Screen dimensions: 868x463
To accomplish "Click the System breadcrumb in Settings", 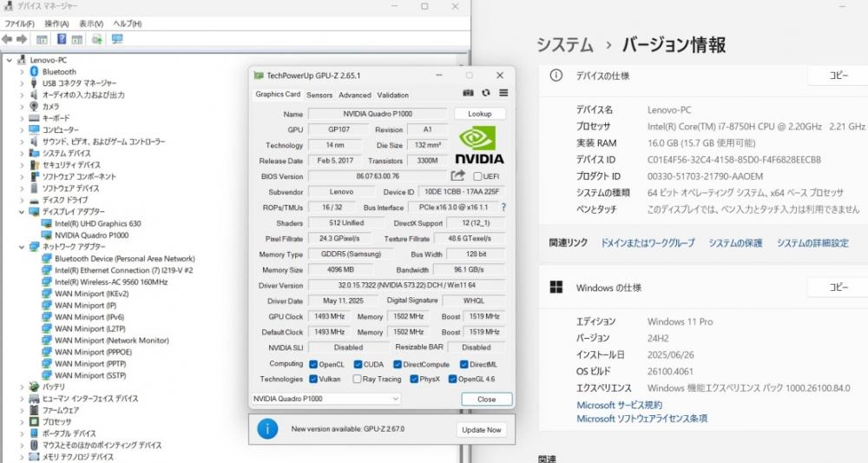I will [565, 44].
